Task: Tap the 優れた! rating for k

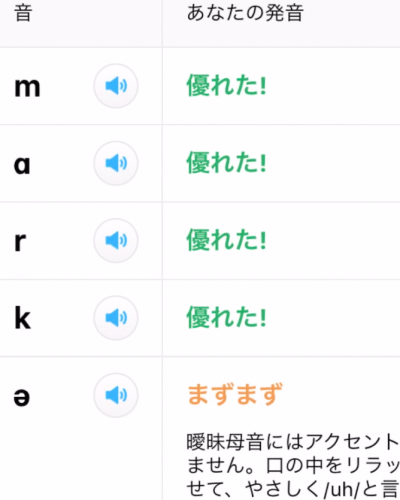Action: (226, 317)
